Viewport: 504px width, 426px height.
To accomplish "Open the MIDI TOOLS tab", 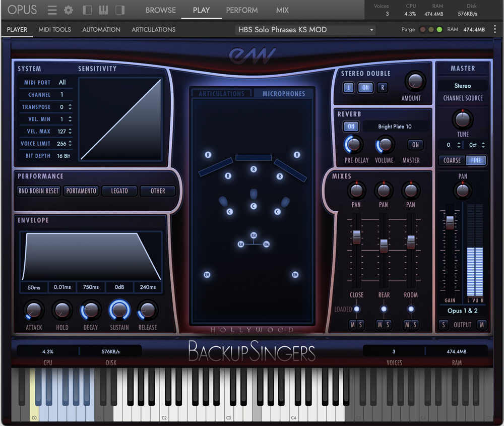I will 54,30.
